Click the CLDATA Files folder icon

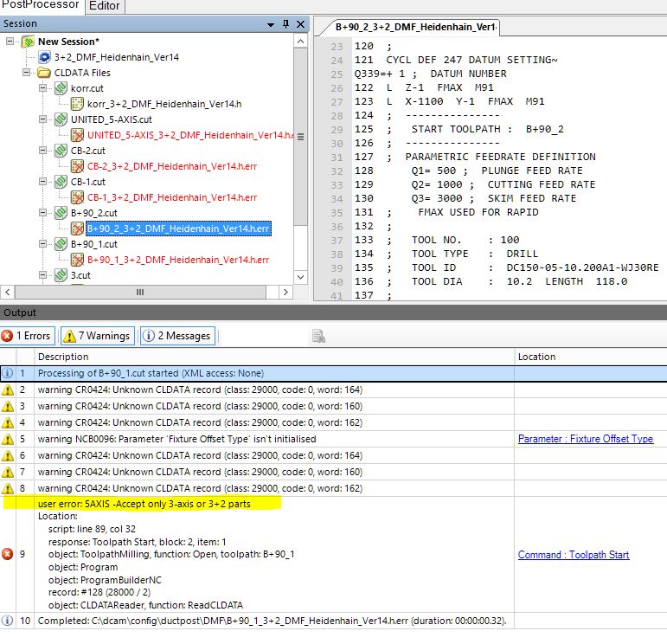pyautogui.click(x=44, y=73)
